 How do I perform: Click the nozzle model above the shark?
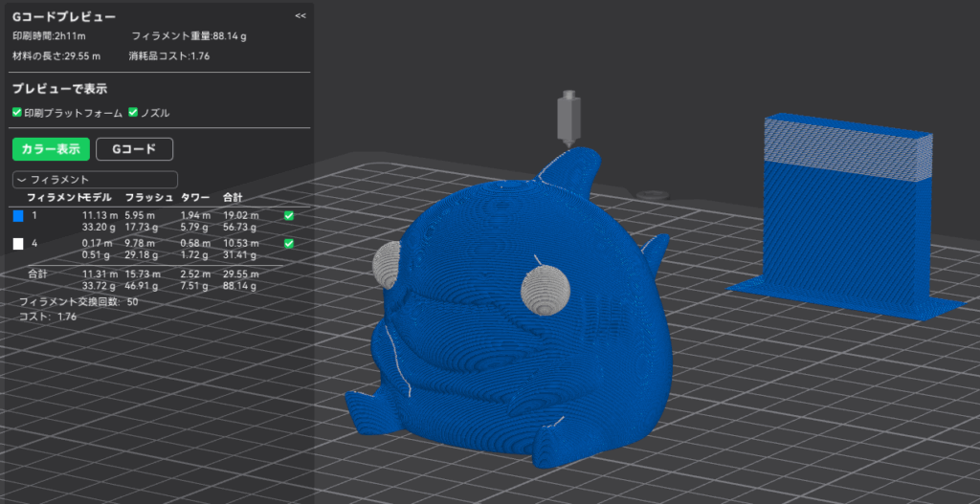[570, 119]
